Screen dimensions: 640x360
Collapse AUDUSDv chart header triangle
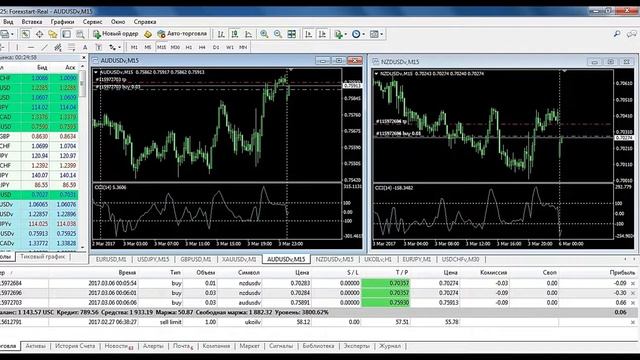click(x=96, y=72)
